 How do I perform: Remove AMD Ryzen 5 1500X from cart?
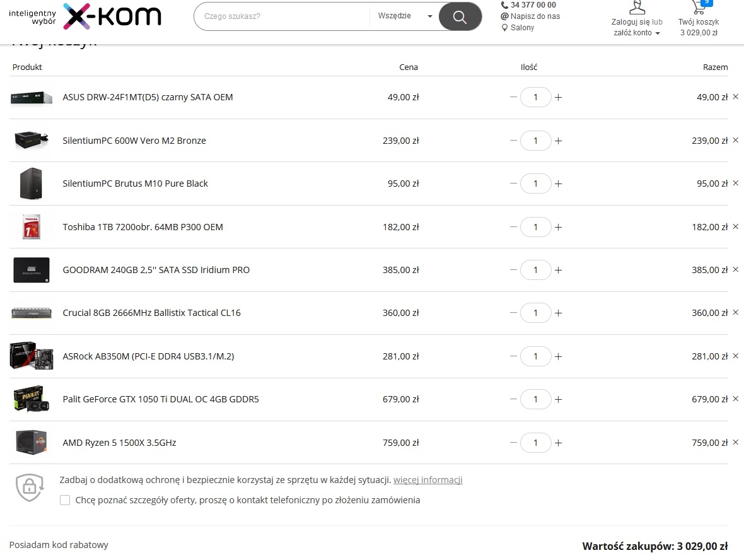(x=735, y=442)
